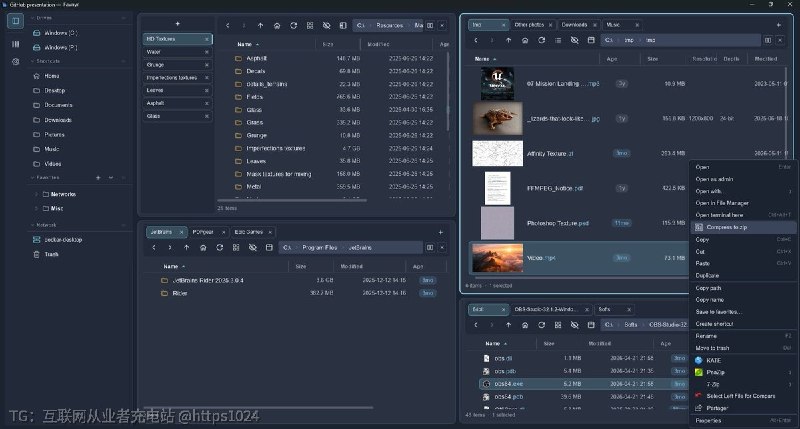Viewport: 800px width, 429px height.
Task: Go up a folder in the tmp pane
Action: tap(508, 40)
